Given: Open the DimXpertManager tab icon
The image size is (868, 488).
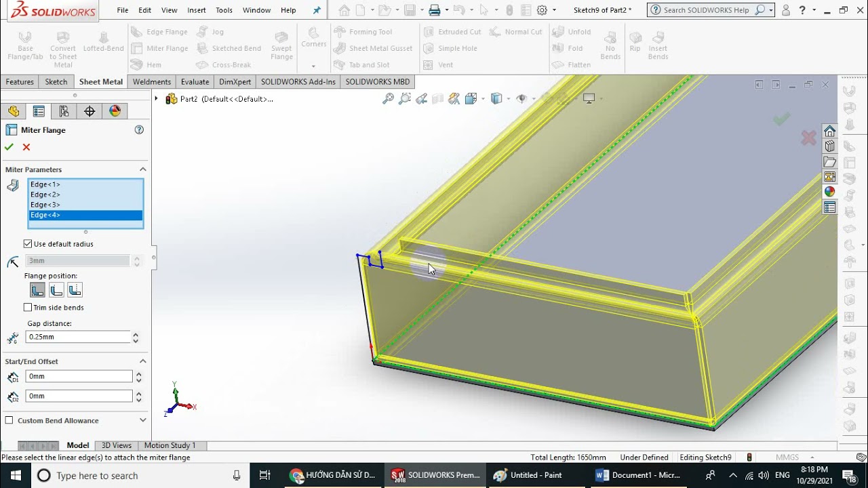Looking at the screenshot, I should (x=90, y=111).
